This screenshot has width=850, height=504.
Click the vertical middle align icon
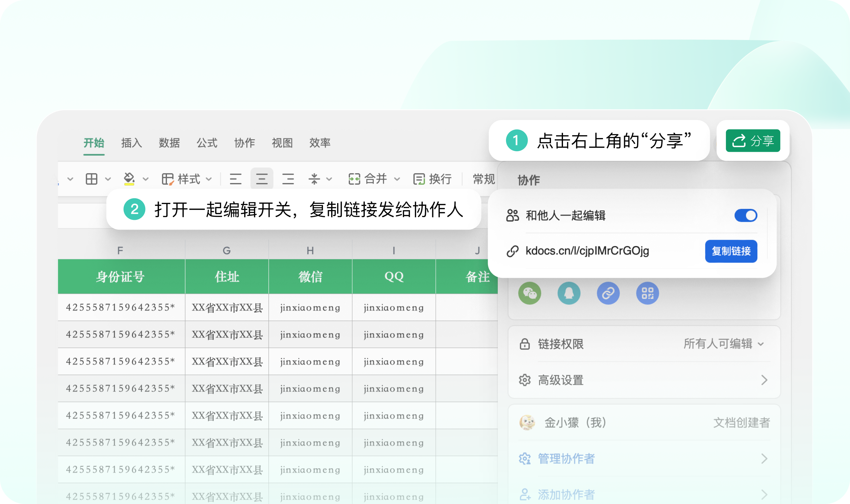pyautogui.click(x=314, y=179)
